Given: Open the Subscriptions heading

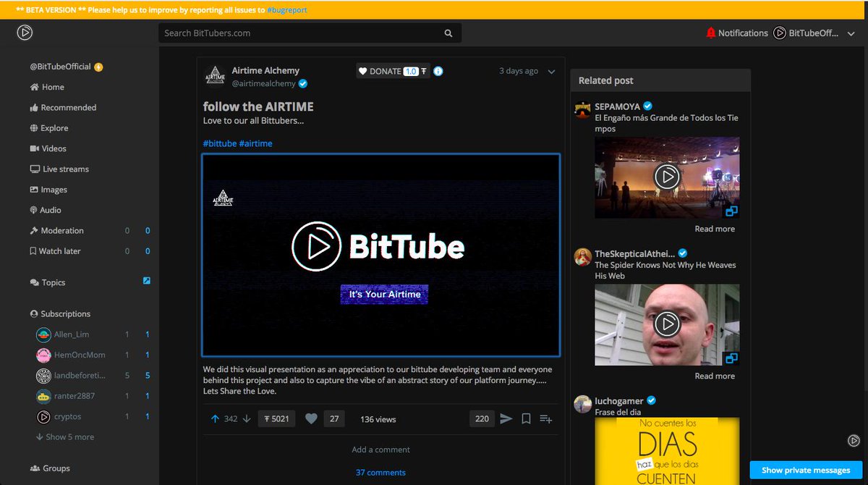Looking at the screenshot, I should pos(60,314).
